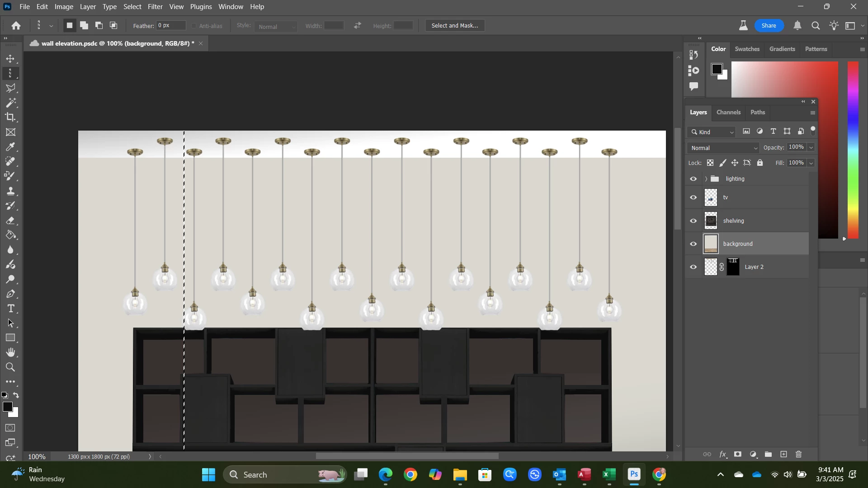Image resolution: width=868 pixels, height=488 pixels.
Task: Click the foreground color swatch in toolbar
Action: 7,407
